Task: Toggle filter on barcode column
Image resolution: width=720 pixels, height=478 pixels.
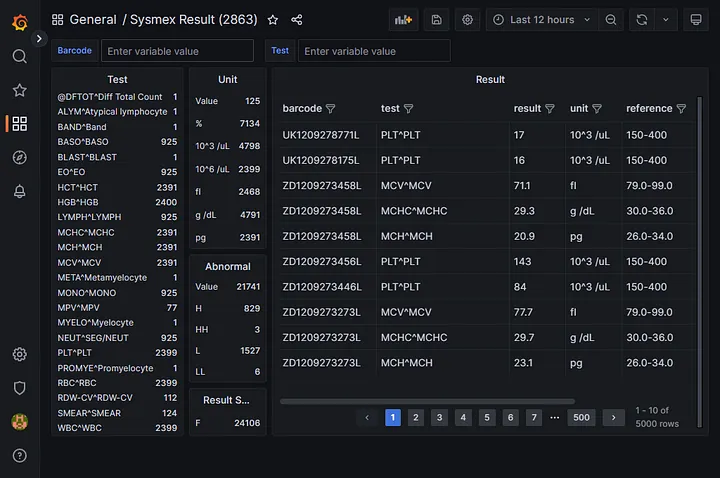Action: tap(331, 109)
